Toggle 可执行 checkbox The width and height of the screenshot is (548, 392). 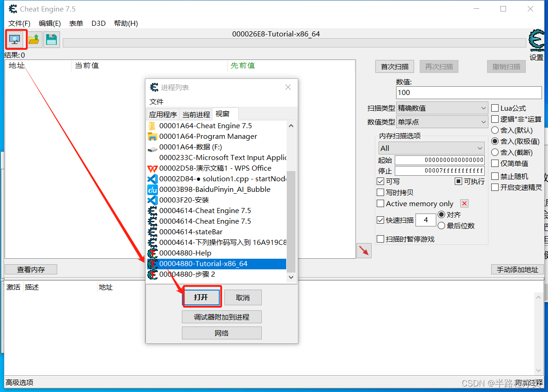tap(458, 182)
